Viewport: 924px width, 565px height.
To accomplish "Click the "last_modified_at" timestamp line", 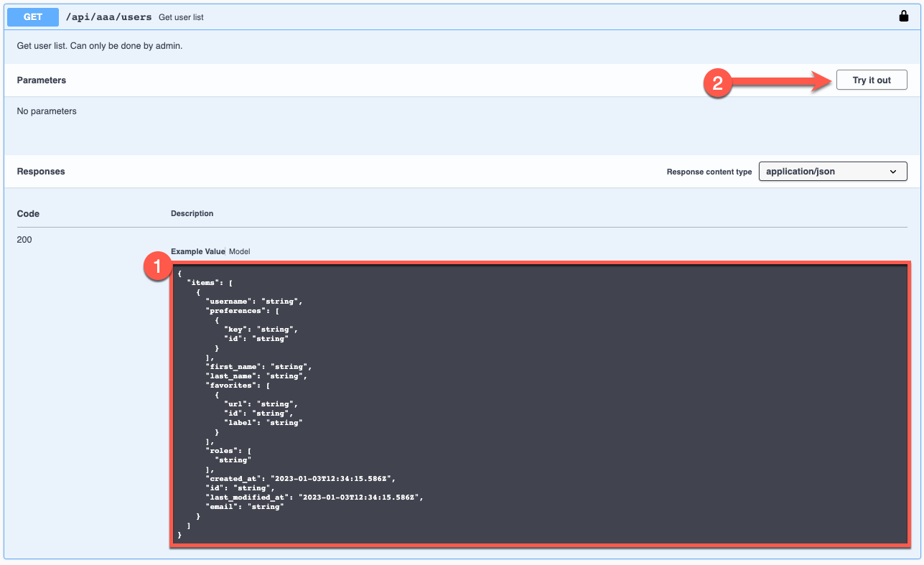I will 314,498.
